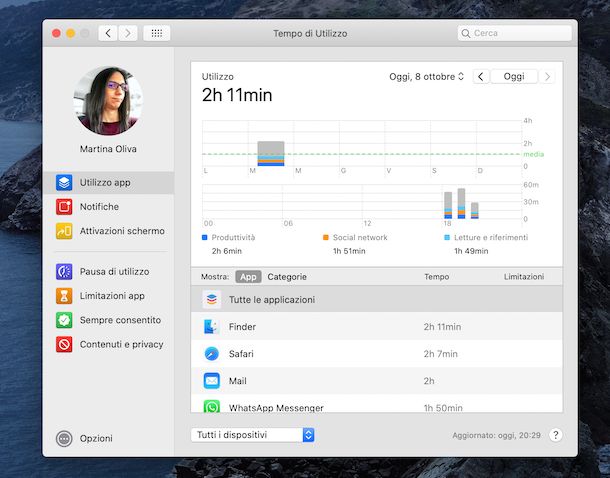Switch Mostra view to App
610x478 pixels.
(248, 277)
